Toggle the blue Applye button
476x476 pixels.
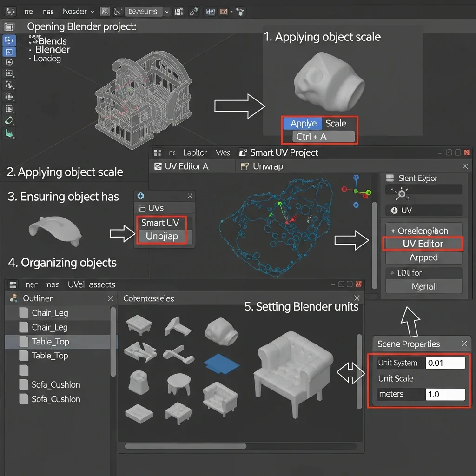point(303,123)
